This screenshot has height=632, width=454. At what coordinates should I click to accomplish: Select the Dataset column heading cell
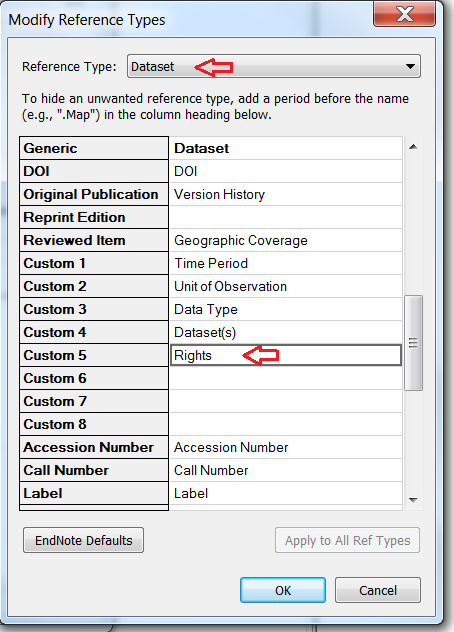coord(286,148)
